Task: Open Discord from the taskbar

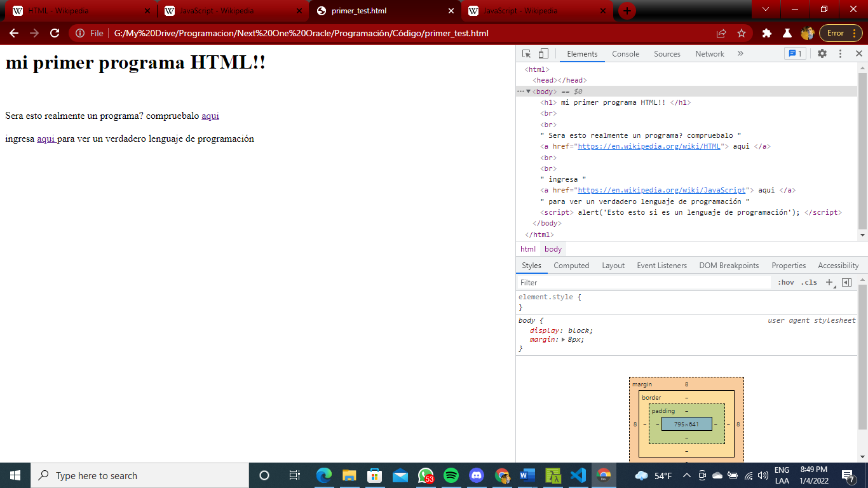Action: [476, 475]
